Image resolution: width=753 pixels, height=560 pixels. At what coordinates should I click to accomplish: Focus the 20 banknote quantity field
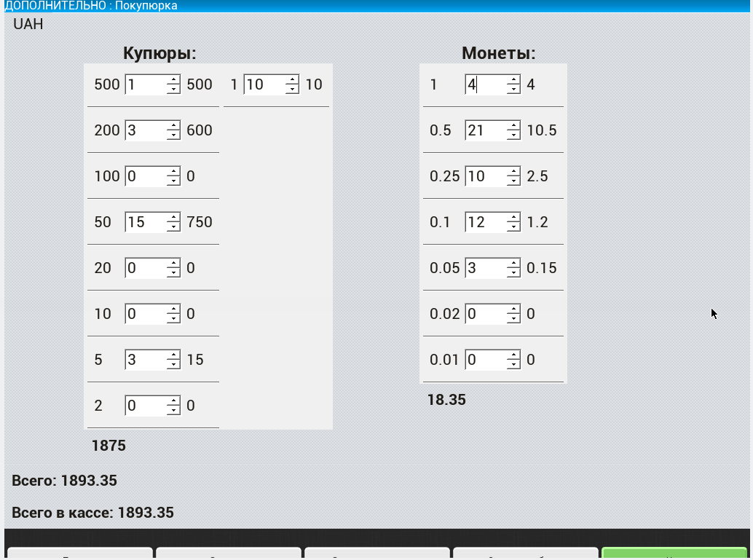[146, 268]
